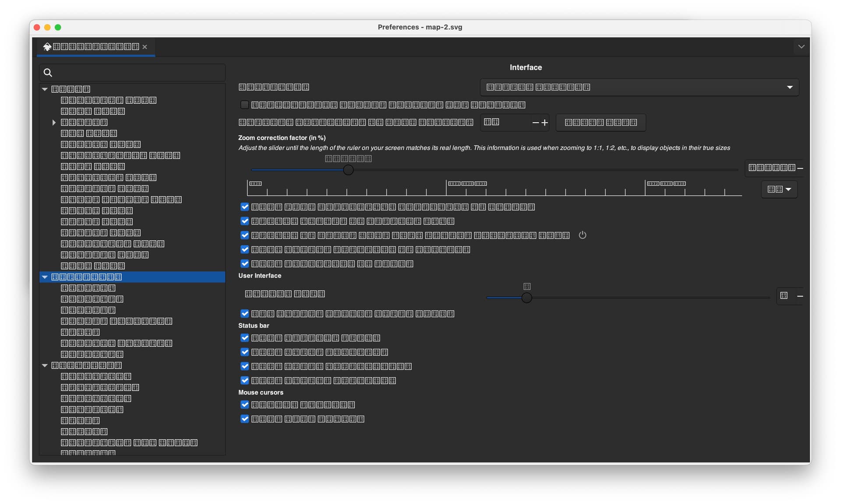Click the User Interface section slider handle
The image size is (841, 504).
(527, 298)
